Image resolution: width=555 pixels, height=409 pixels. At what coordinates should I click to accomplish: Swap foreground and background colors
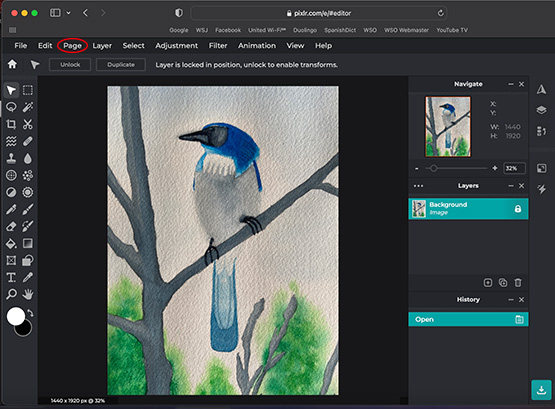(31, 313)
